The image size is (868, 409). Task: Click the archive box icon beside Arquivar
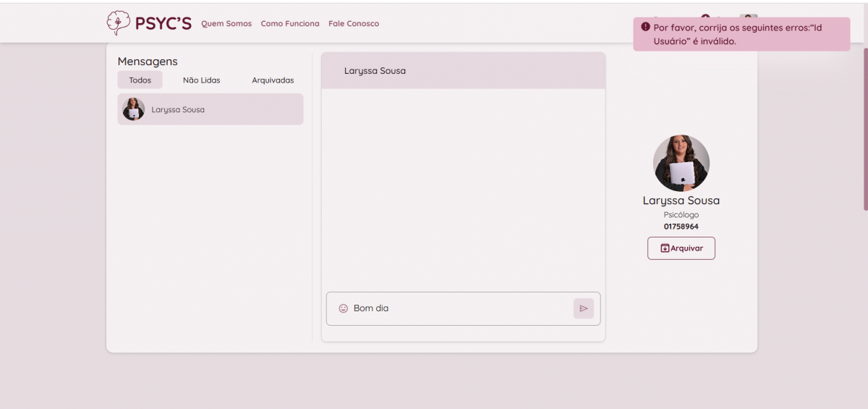[x=665, y=248]
